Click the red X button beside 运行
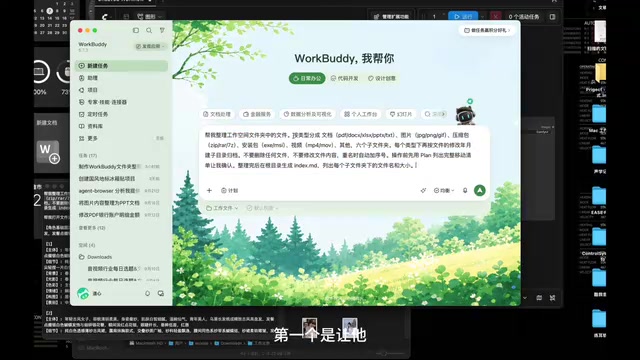 pos(496,17)
